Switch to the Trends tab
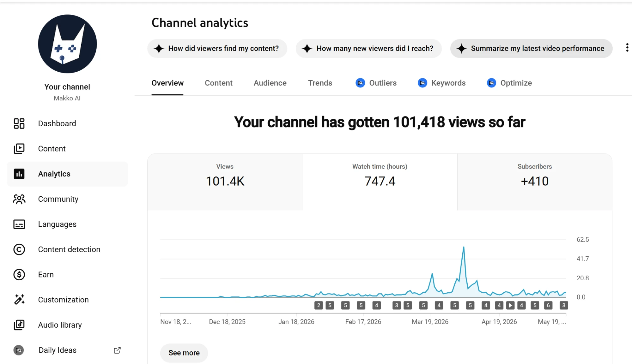This screenshot has height=364, width=632. [x=320, y=83]
